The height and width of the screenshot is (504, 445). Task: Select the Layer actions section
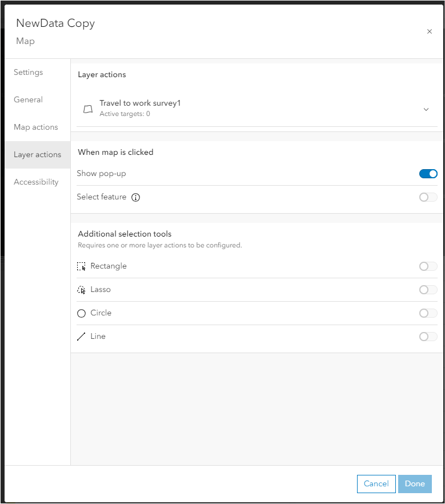pos(37,154)
